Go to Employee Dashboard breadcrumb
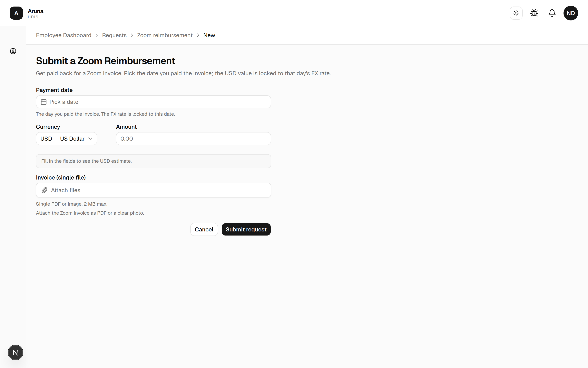Image resolution: width=588 pixels, height=368 pixels. 64,35
